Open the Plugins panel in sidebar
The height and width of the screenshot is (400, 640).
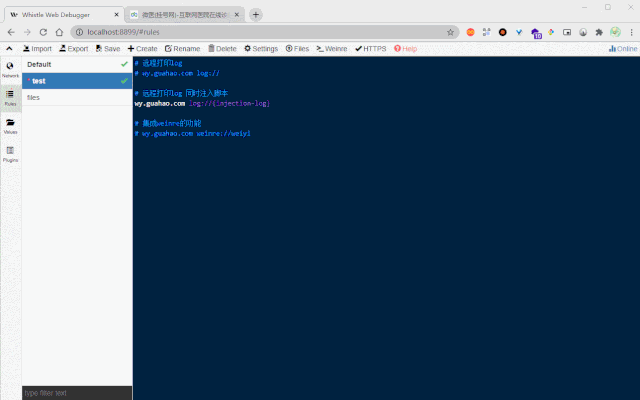pyautogui.click(x=10, y=154)
